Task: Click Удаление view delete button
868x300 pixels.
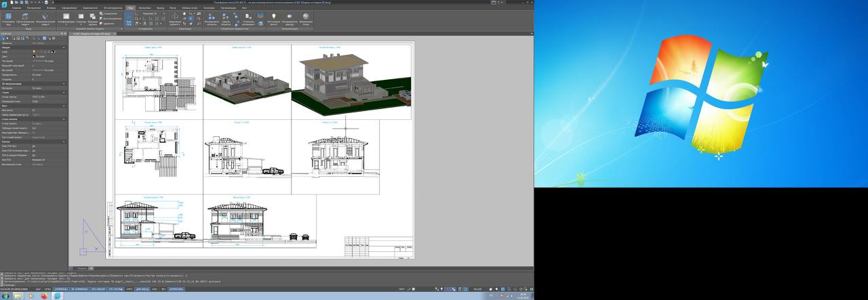Action: [106, 24]
